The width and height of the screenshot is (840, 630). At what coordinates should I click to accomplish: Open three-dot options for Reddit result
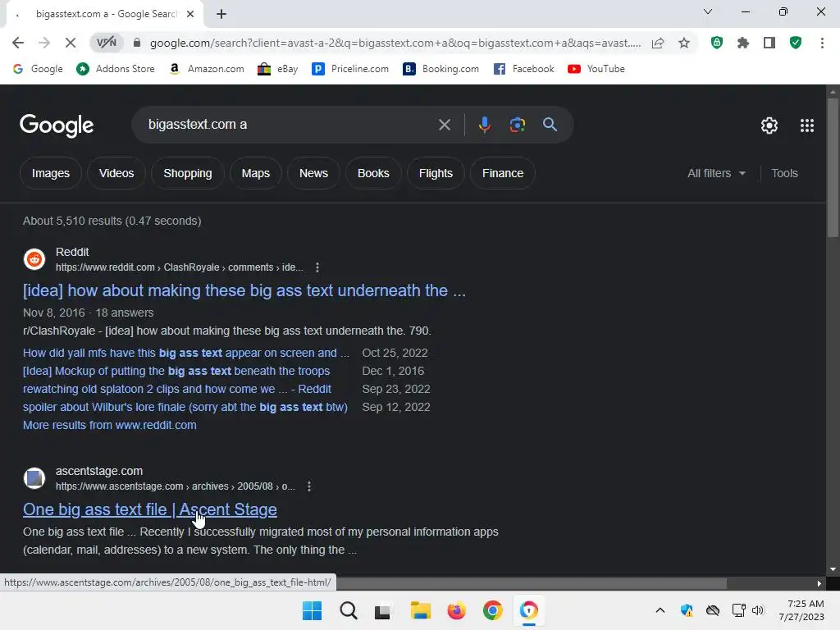pos(317,267)
